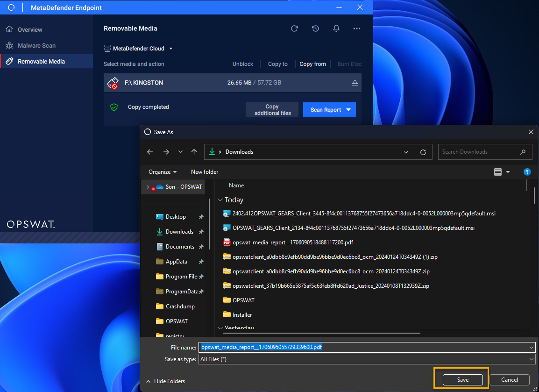Open the Scan Report dropdown arrow
The height and width of the screenshot is (392, 539).
(x=348, y=110)
